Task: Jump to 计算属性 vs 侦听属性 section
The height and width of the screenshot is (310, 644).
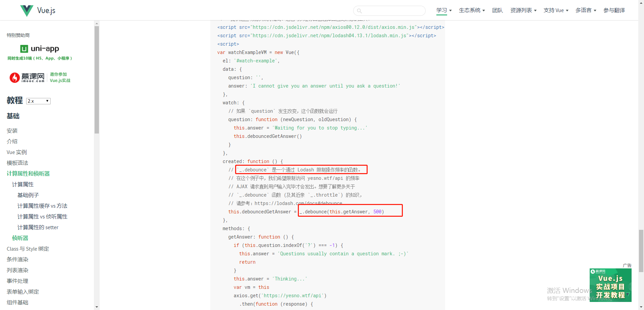Action: click(42, 217)
